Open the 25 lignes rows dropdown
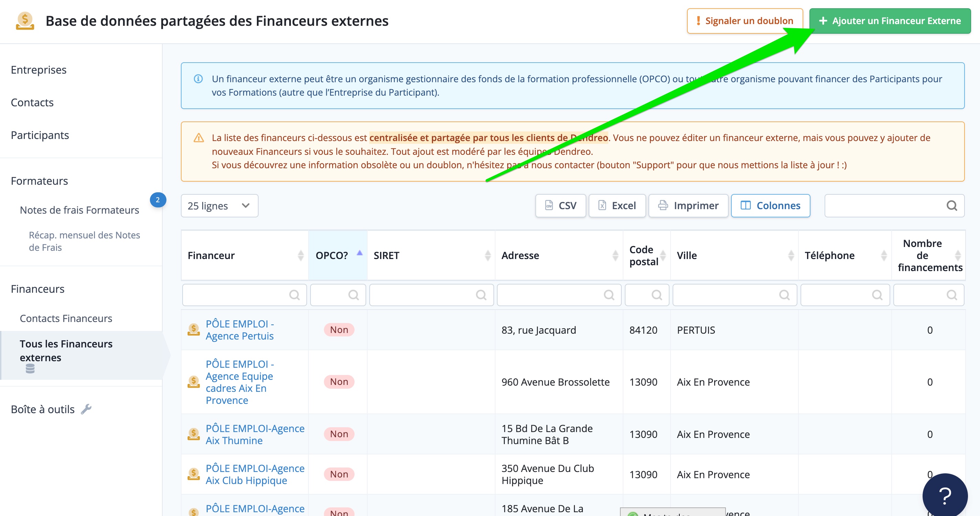This screenshot has width=980, height=516. [219, 206]
